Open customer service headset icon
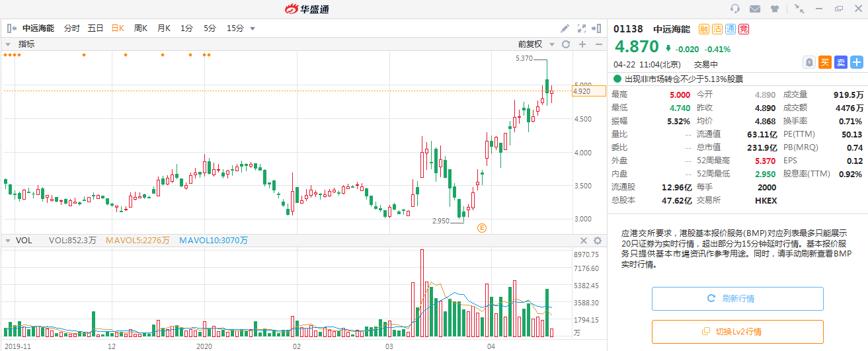 735,9
